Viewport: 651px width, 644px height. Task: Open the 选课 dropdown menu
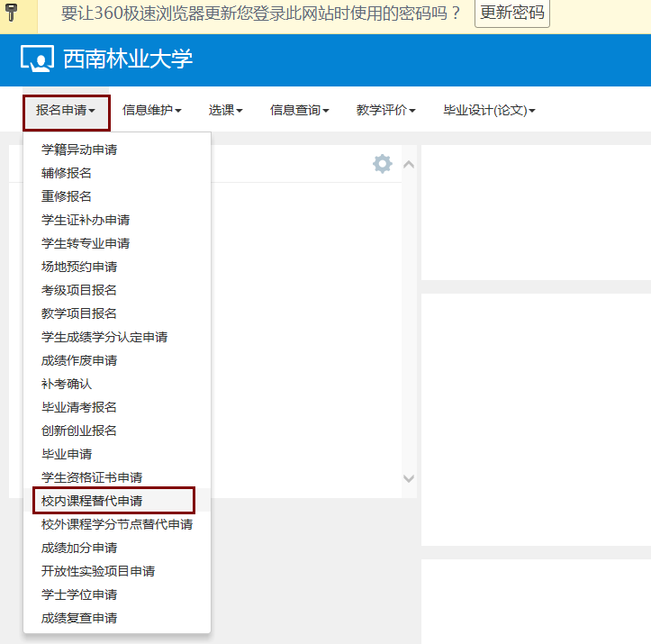pos(225,111)
